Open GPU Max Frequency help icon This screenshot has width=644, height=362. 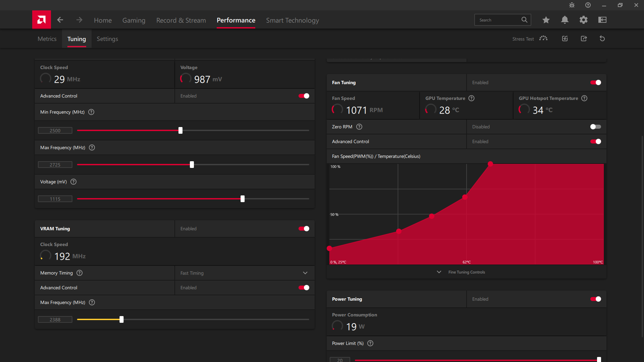(x=92, y=147)
